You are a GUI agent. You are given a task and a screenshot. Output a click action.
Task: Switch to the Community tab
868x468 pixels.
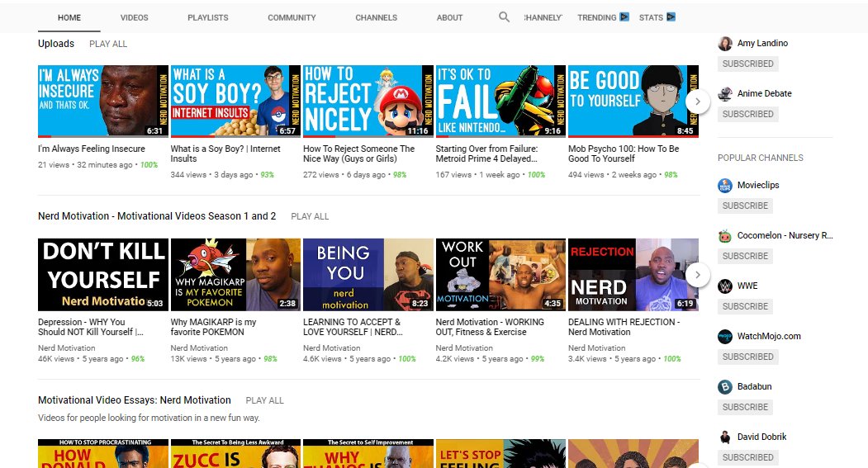click(292, 17)
